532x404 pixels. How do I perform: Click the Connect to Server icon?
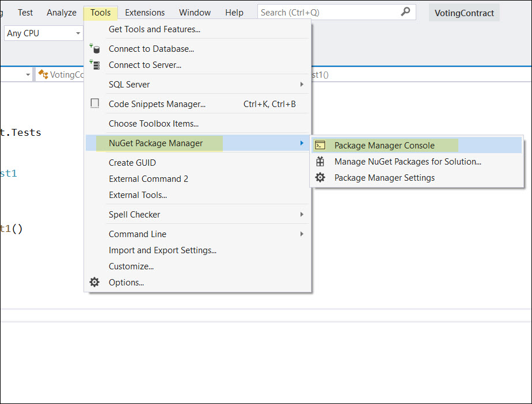click(x=95, y=65)
